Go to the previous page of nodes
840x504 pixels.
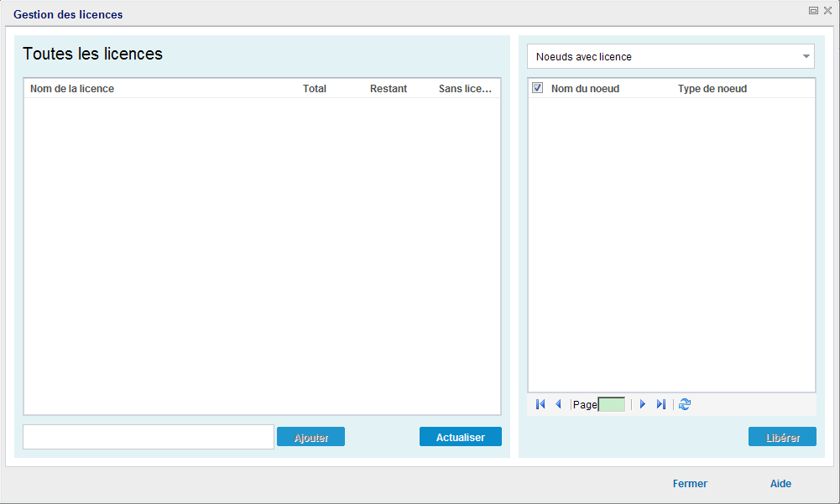click(558, 404)
